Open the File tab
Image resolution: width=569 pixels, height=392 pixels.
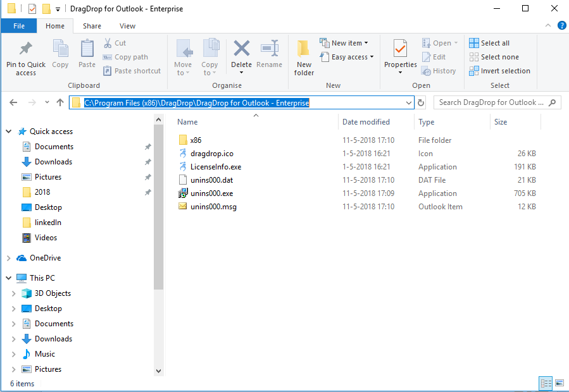(x=19, y=26)
